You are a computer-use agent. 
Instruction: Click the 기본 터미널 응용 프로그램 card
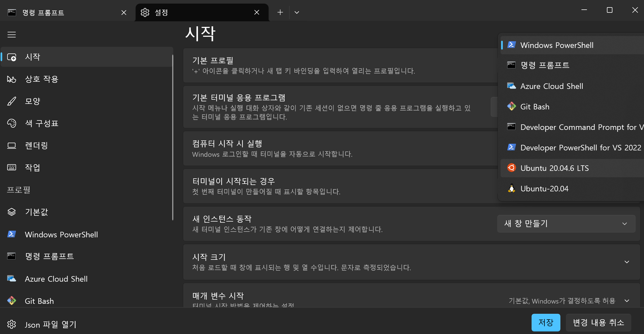pyautogui.click(x=340, y=107)
